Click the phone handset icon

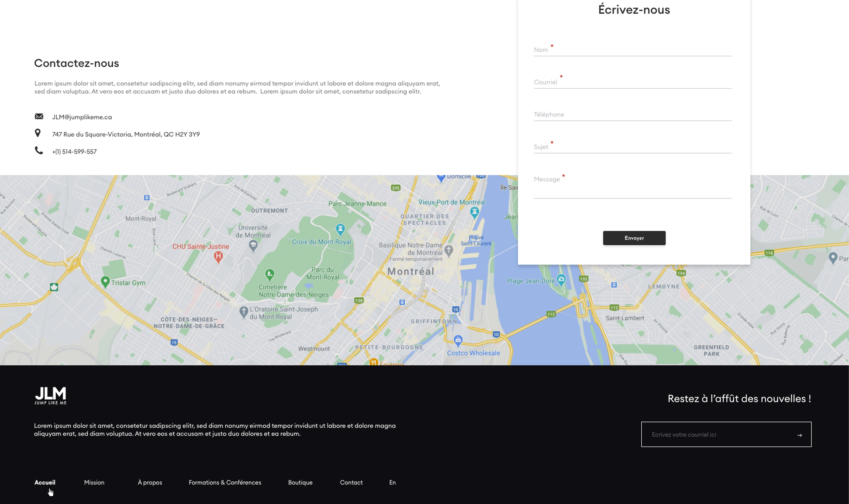point(39,150)
